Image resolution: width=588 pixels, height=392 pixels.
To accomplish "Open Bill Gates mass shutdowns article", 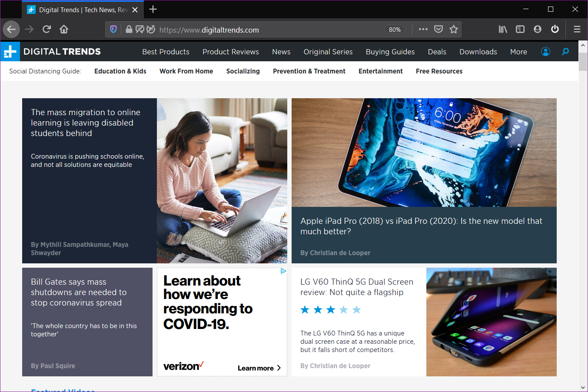I will click(79, 292).
